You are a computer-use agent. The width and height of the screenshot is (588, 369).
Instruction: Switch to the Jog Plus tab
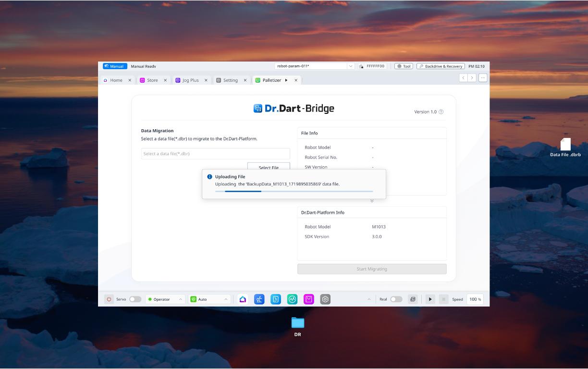point(190,80)
